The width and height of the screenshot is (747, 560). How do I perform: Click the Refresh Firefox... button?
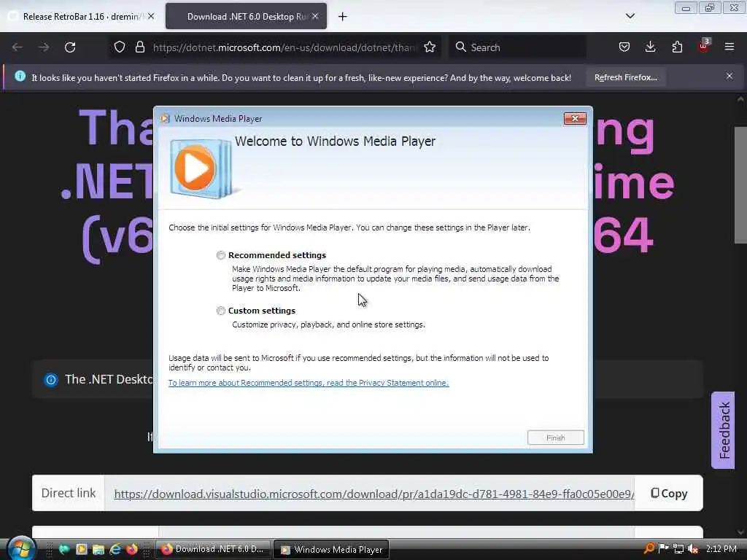click(625, 77)
